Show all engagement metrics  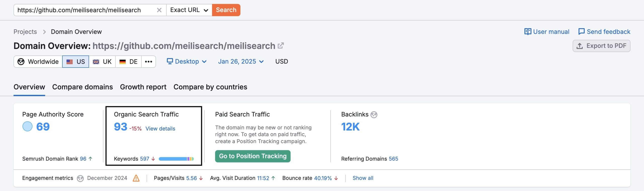click(363, 178)
